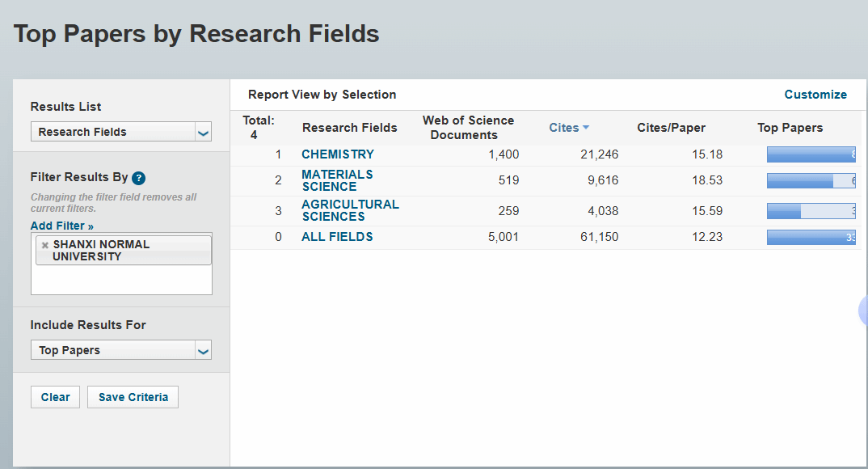The image size is (868, 469).
Task: Open the MATERIALS SCIENCE research field
Action: 337,180
